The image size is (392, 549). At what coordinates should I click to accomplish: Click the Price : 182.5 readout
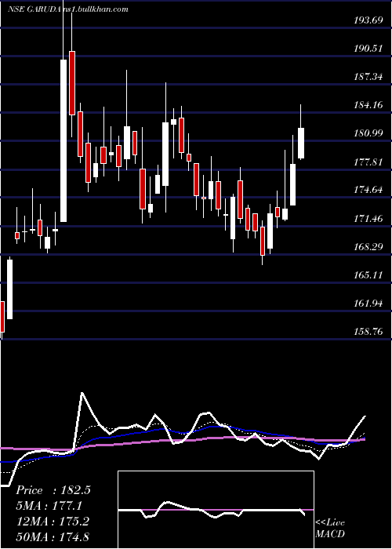(x=53, y=490)
